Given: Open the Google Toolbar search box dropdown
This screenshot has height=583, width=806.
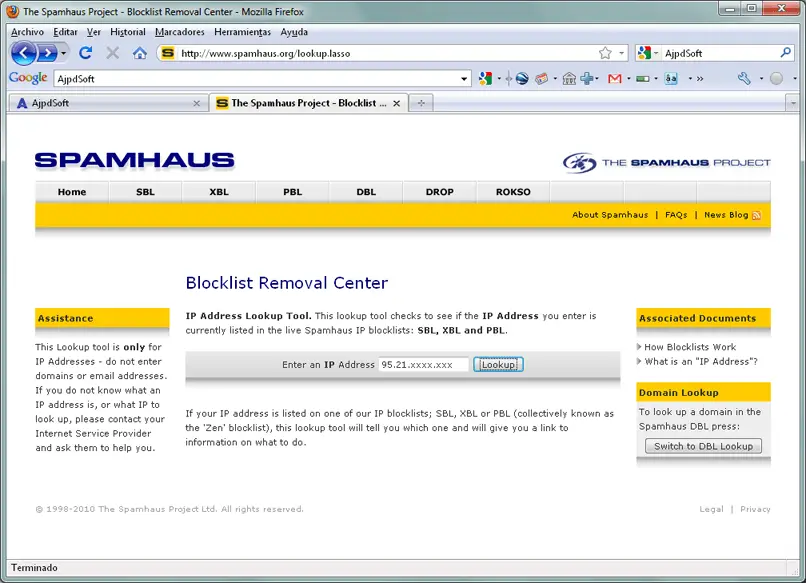Looking at the screenshot, I should [464, 79].
